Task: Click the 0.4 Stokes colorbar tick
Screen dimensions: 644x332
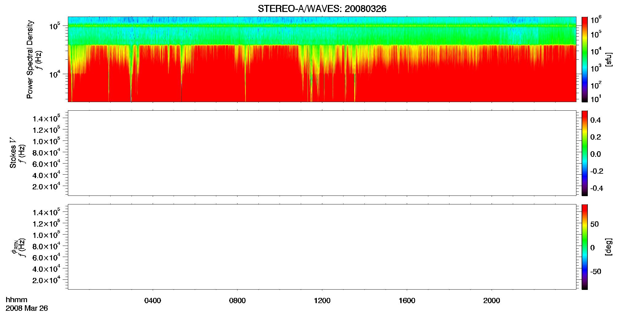Action: (595, 120)
